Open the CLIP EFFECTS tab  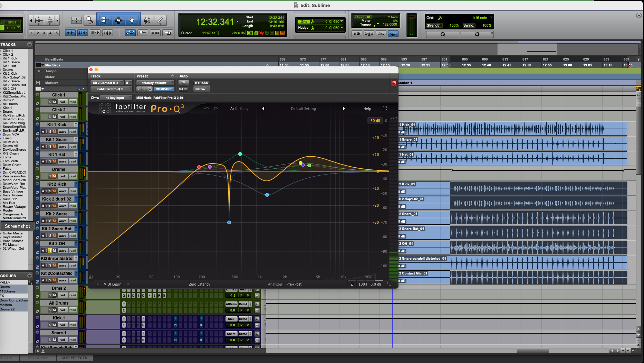[x=74, y=358]
